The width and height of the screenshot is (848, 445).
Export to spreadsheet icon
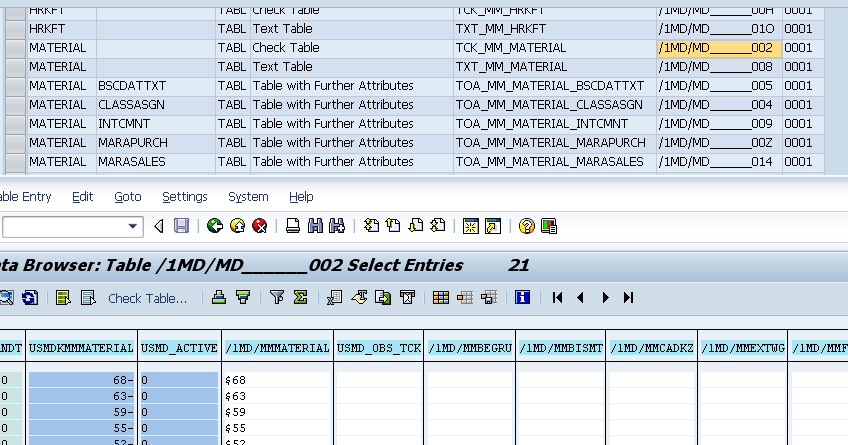point(334,297)
